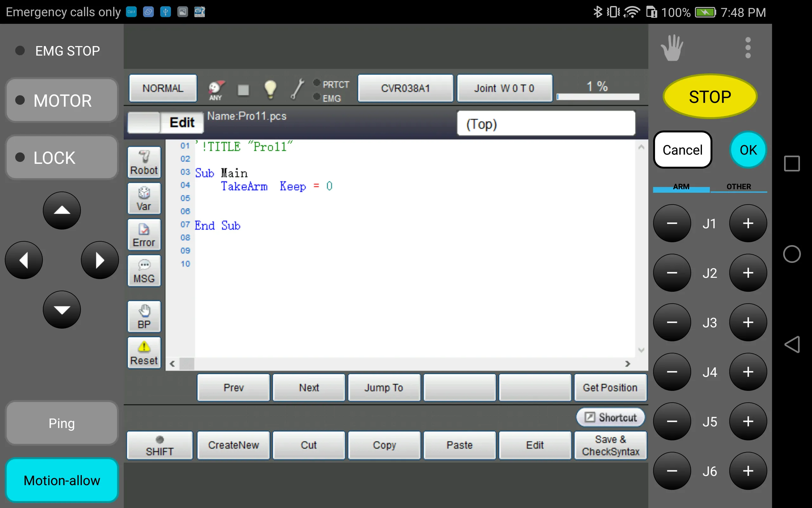812x508 pixels.
Task: Increase joint J1 with plus button
Action: coord(748,224)
